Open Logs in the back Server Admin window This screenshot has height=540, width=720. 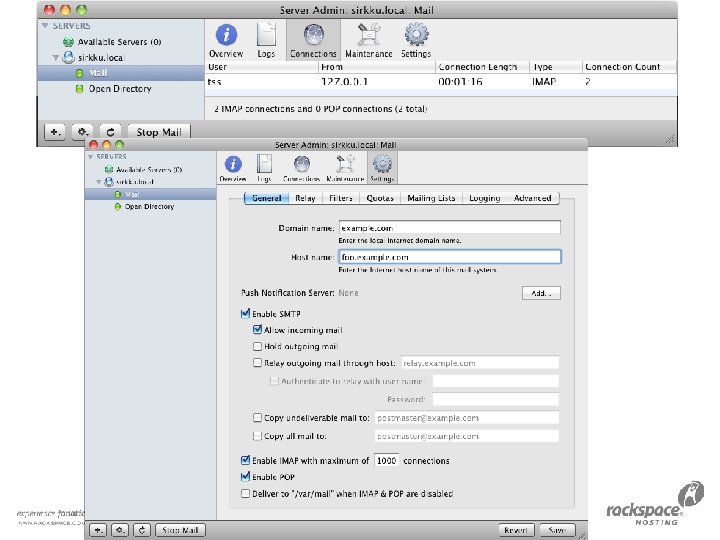click(x=266, y=41)
